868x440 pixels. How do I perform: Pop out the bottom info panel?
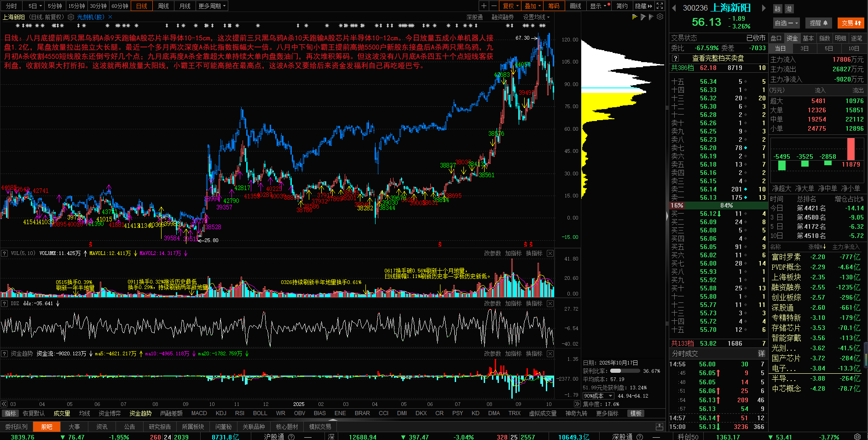[x=660, y=427]
